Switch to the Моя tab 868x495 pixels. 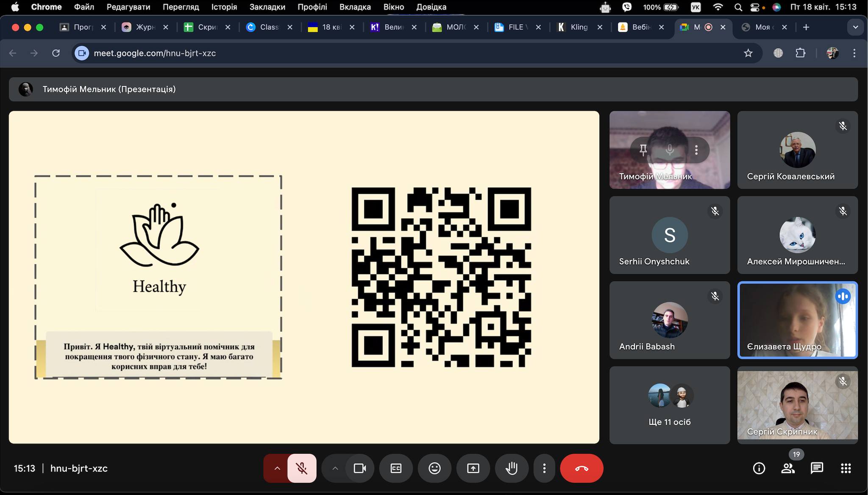(765, 27)
